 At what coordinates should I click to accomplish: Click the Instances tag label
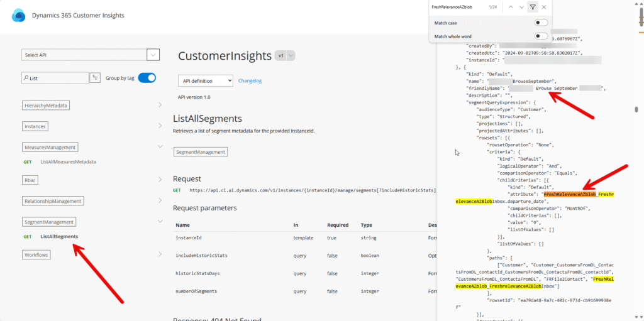click(35, 126)
